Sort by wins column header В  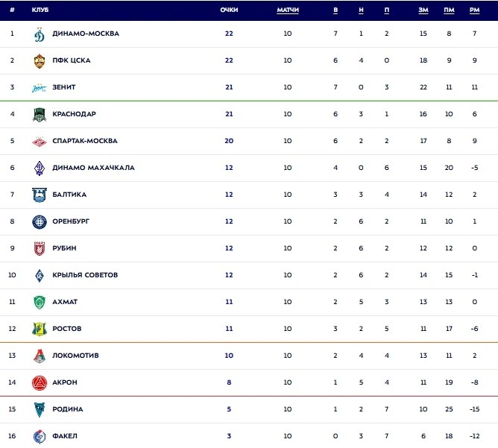coord(335,10)
